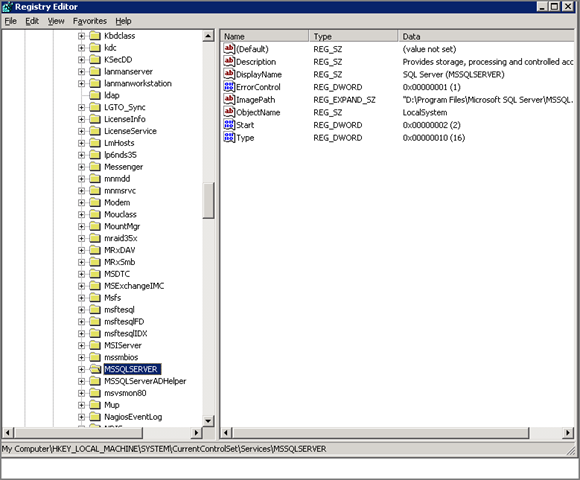580x480 pixels.
Task: Click the NagiosEventLog folder icon
Action: tap(95, 417)
